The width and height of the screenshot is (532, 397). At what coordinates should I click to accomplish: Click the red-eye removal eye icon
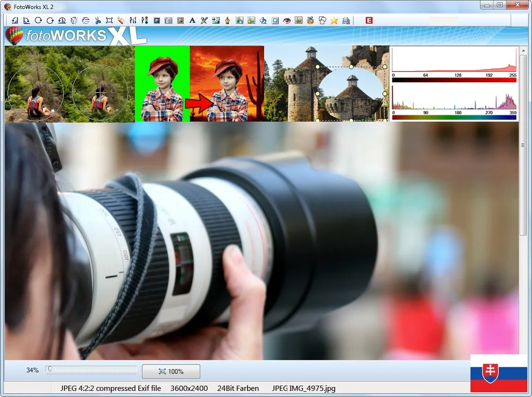tap(286, 20)
